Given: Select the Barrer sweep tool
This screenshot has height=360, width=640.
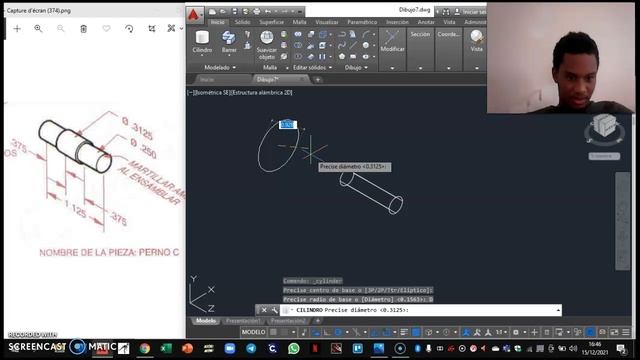Looking at the screenshot, I should coord(229,42).
